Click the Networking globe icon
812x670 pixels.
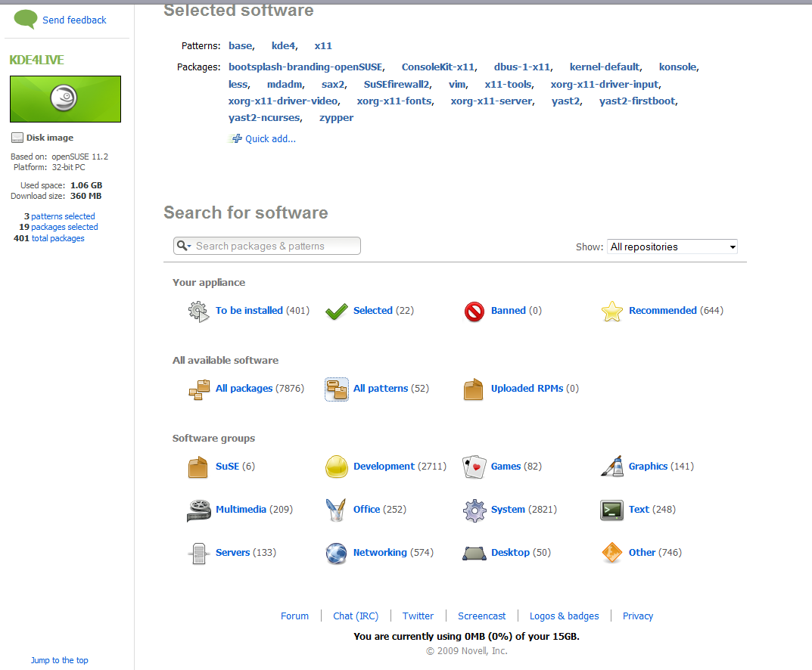click(x=336, y=554)
